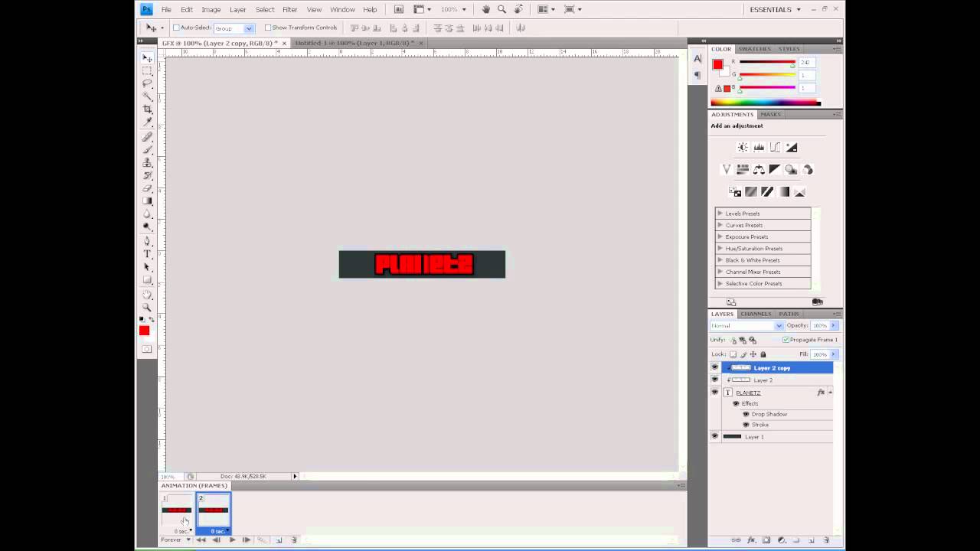
Task: Add a Brightness/Contrast adjustment
Action: 743,148
